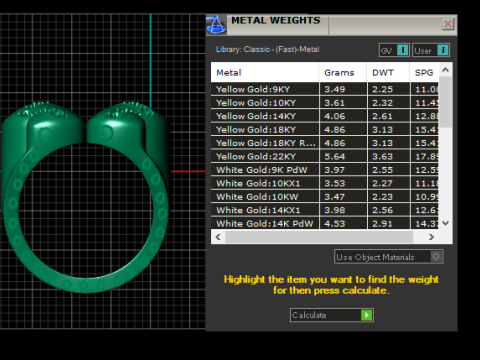Sort by the Grams column header
Viewport: 480px width, 360px height.
point(343,72)
